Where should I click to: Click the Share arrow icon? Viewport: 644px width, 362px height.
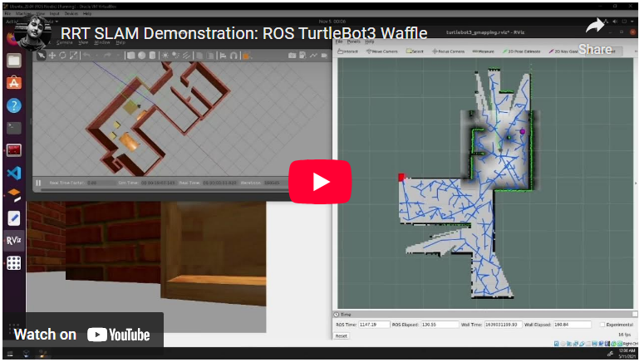(595, 26)
